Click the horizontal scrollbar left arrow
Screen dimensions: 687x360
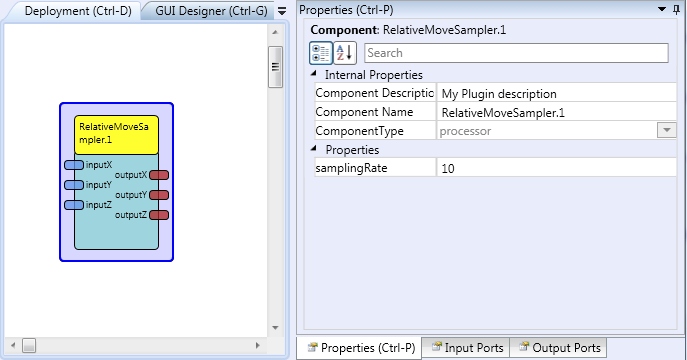(13, 346)
